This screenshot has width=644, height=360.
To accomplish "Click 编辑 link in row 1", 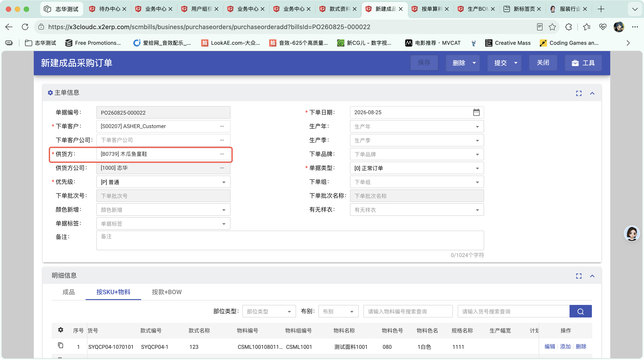I will click(x=550, y=347).
